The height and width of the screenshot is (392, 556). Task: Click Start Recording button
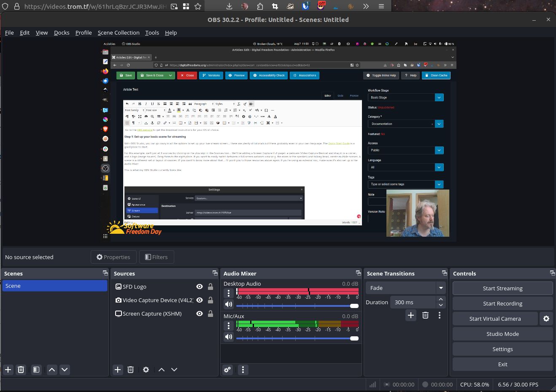[502, 303]
